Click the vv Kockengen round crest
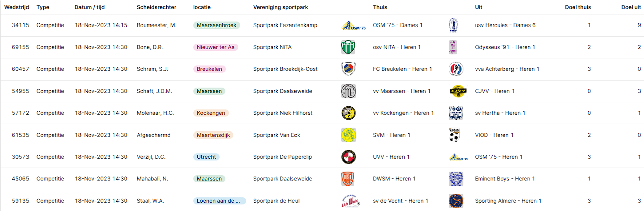 click(348, 113)
